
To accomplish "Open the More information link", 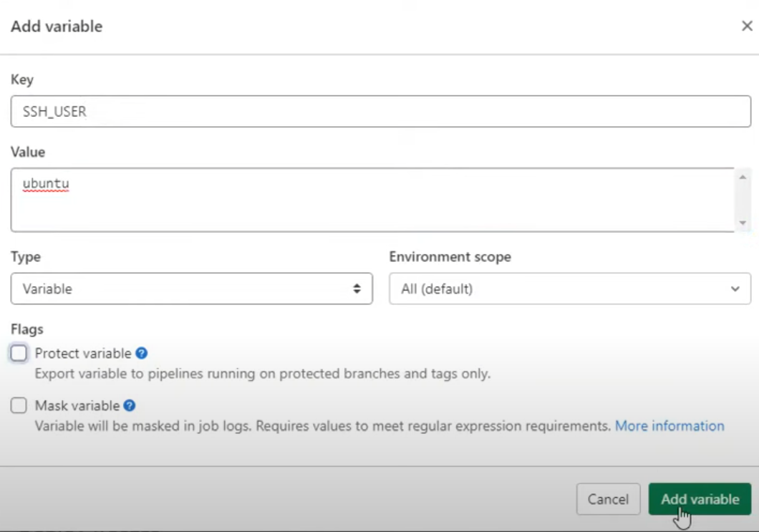I will pos(669,426).
